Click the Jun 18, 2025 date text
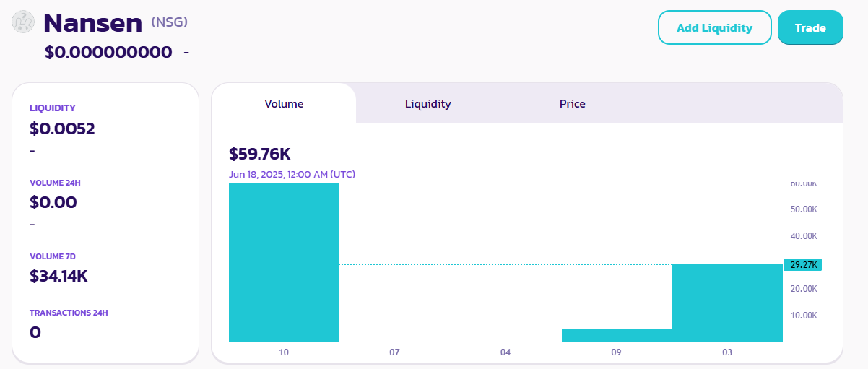868x369 pixels. [292, 174]
